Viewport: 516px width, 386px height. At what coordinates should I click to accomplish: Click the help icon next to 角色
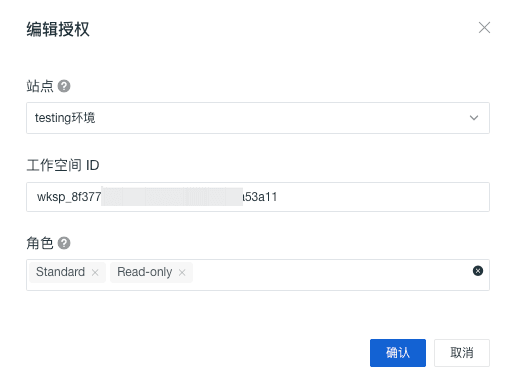click(x=64, y=243)
